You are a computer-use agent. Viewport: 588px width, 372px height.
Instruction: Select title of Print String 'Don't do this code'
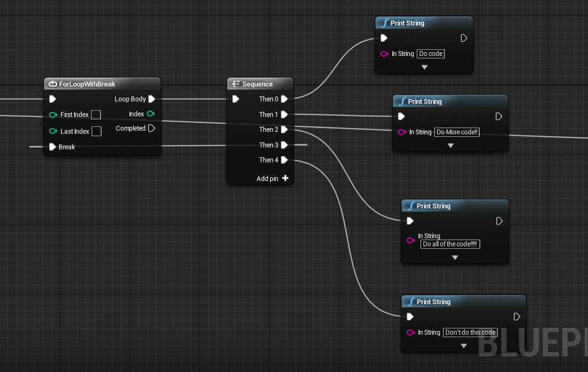tap(434, 302)
